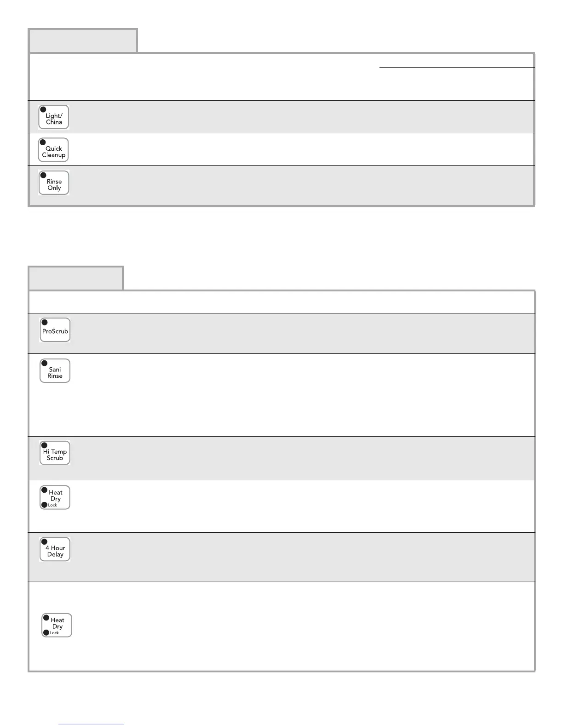The height and width of the screenshot is (728, 563).
Task: Click the Lock indicator dot on the last-row Heat Dry
Action: pos(46,633)
